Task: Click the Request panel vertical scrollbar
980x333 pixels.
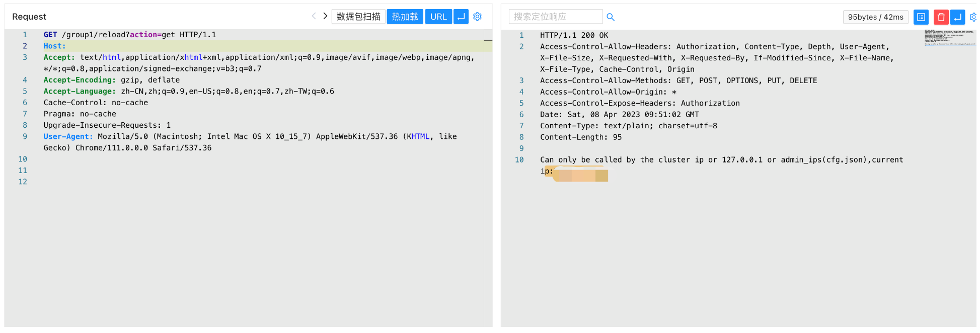Action: coord(488,176)
